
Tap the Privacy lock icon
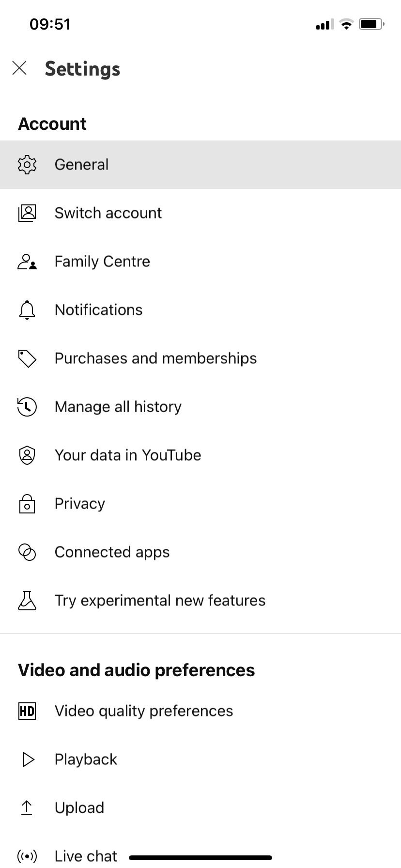(27, 504)
